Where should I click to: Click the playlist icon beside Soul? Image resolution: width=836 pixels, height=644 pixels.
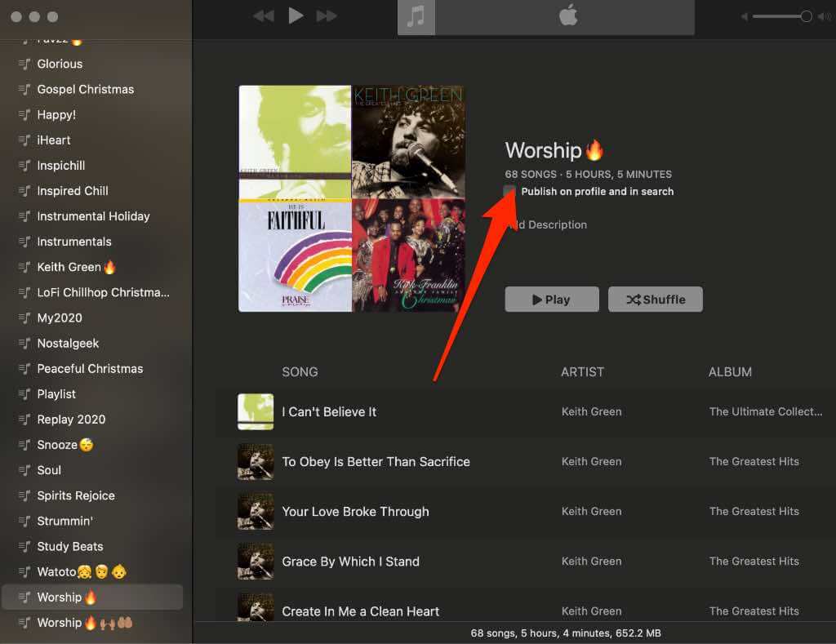point(24,470)
